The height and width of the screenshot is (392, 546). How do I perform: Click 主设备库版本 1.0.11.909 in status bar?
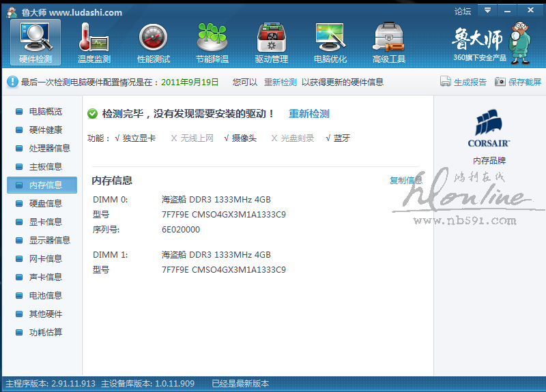click(x=147, y=384)
